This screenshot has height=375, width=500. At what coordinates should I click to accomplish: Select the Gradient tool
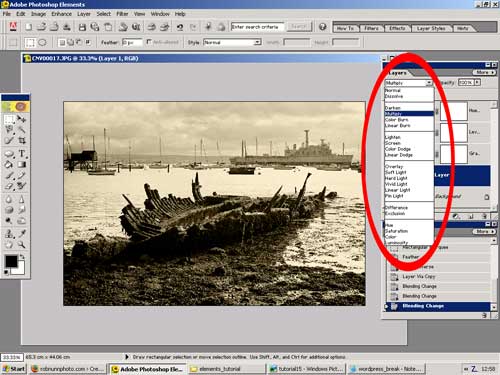pyautogui.click(x=21, y=164)
